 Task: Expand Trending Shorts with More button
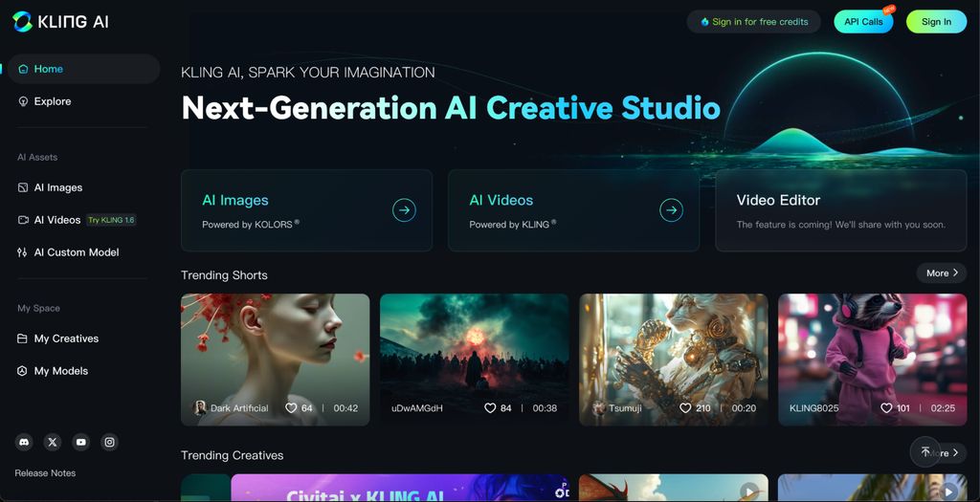941,273
